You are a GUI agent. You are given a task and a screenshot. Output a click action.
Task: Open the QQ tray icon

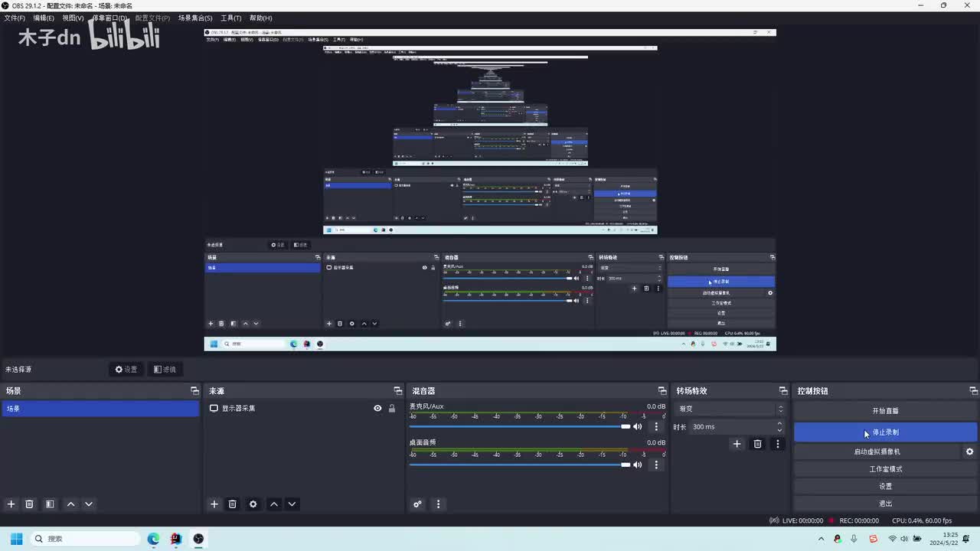point(838,539)
